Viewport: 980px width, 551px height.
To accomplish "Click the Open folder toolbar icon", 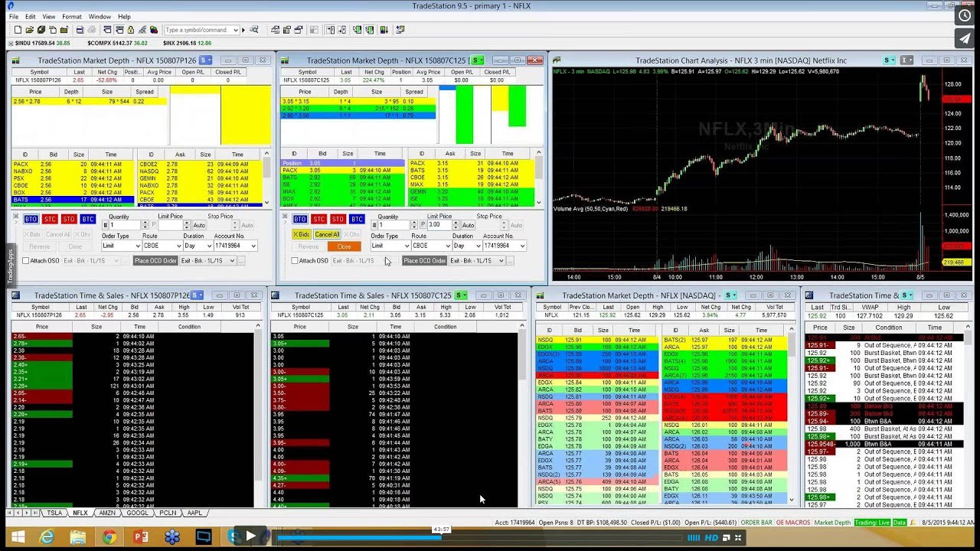I will tap(29, 30).
